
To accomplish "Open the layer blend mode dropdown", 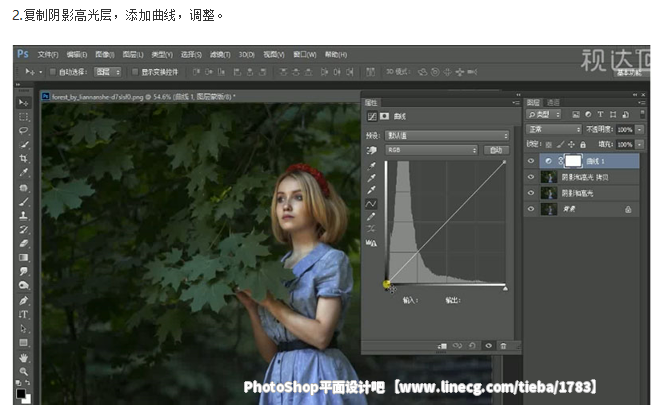I will pos(553,129).
